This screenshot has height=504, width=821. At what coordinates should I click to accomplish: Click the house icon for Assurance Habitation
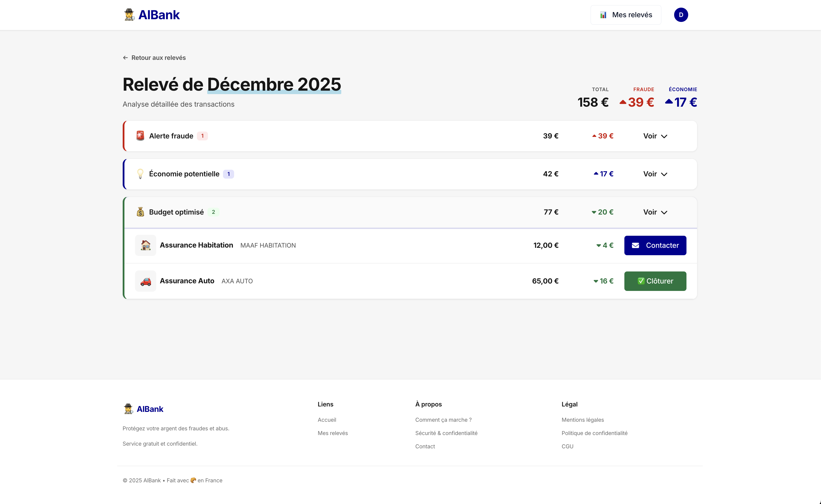click(x=146, y=245)
